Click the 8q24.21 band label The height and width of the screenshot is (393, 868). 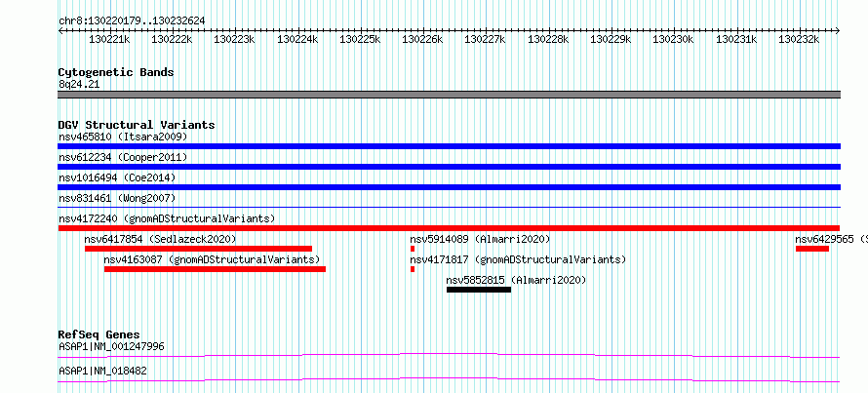(x=79, y=85)
